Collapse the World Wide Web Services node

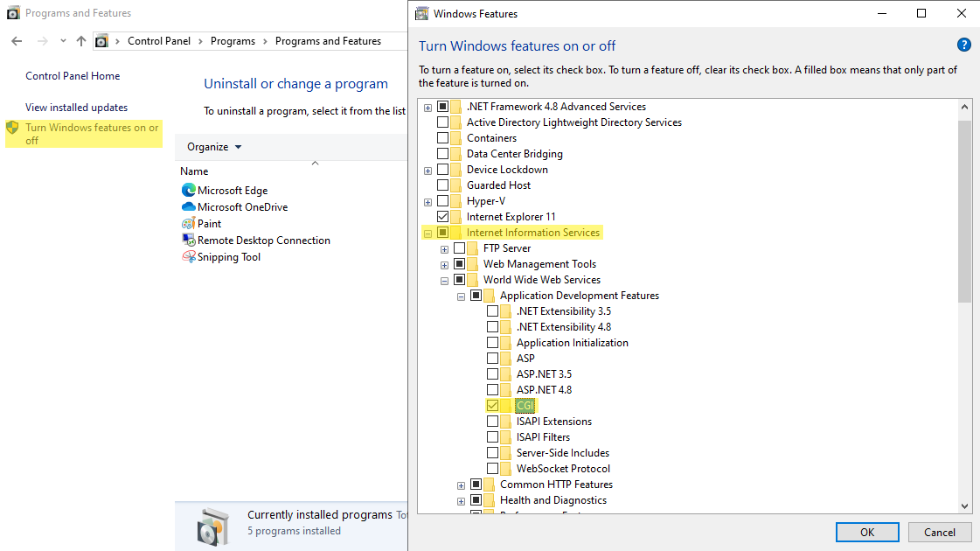(x=444, y=281)
